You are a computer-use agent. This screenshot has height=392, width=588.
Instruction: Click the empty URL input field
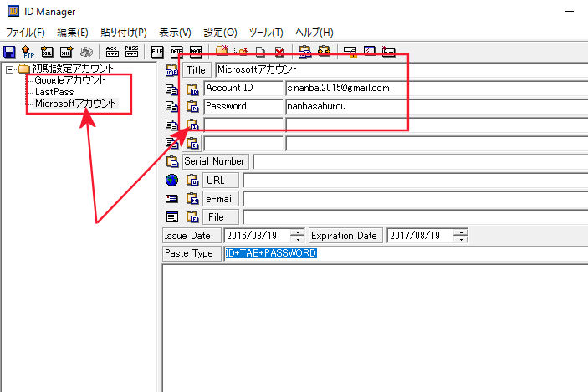click(416, 181)
